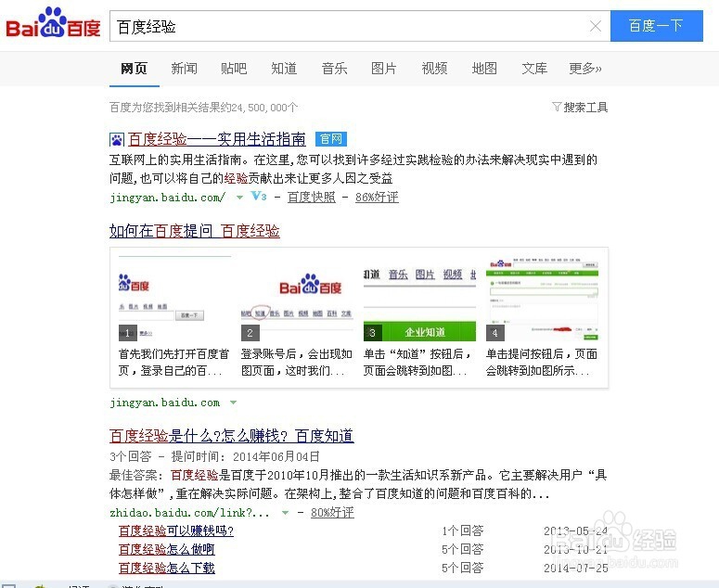The width and height of the screenshot is (719, 588).
Task: Open 百度经验可以赚钱吗? question
Action: (176, 530)
